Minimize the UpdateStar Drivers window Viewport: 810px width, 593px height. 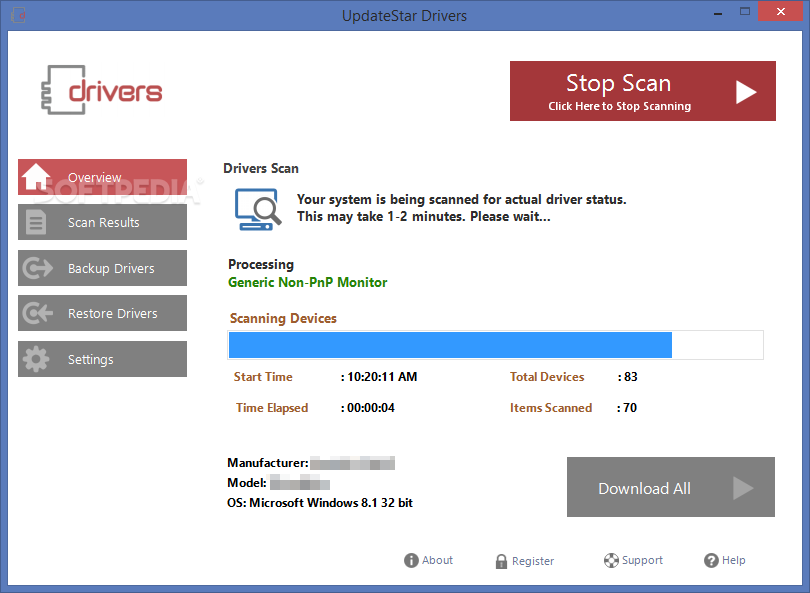tap(718, 12)
